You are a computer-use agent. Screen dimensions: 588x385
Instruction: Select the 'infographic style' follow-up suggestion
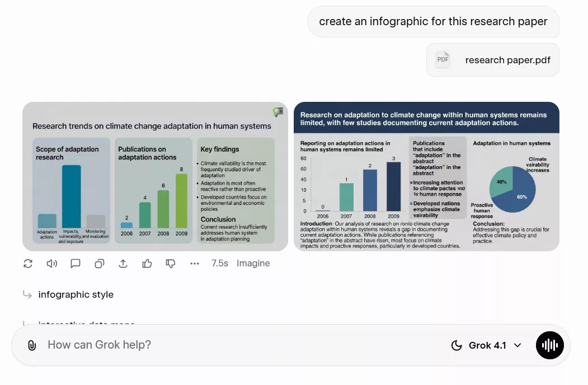[x=76, y=294]
